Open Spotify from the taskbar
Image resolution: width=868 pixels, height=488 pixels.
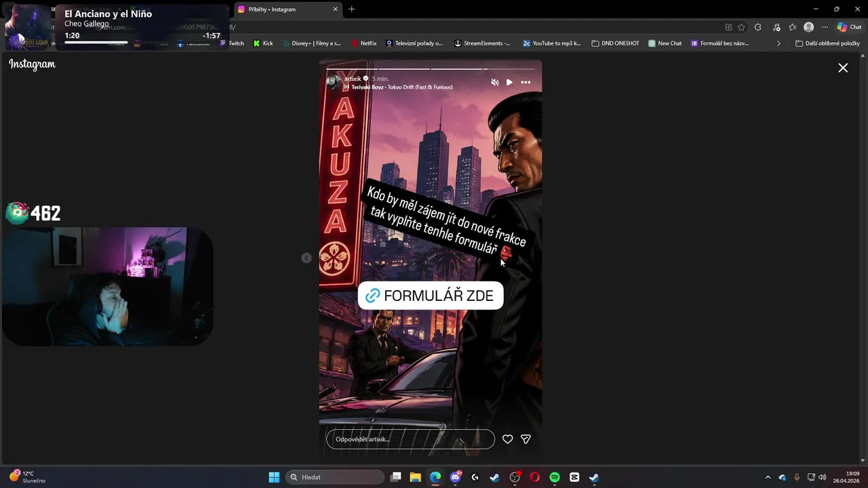click(x=554, y=477)
